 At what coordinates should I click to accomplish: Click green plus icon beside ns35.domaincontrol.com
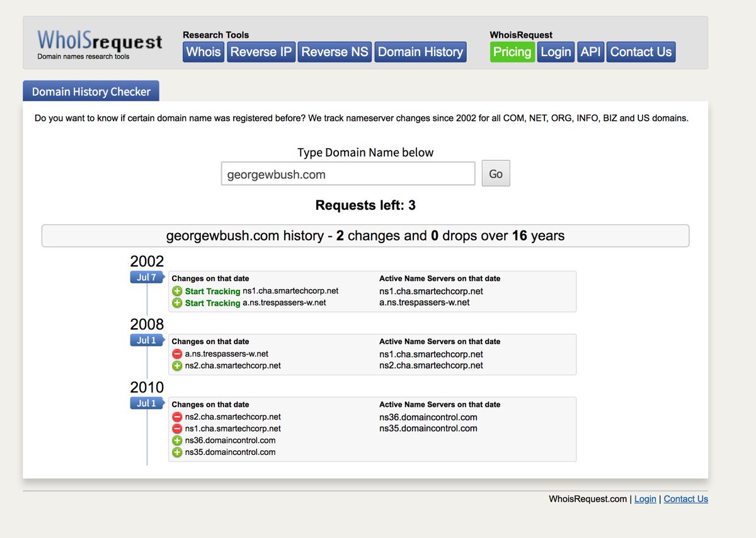(x=177, y=452)
